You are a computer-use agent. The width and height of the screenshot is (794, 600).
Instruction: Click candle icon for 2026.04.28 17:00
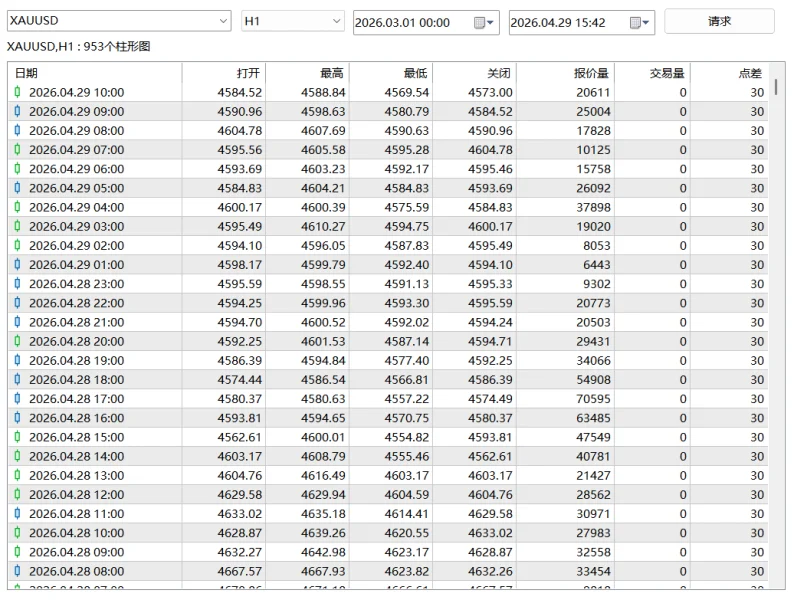click(x=17, y=398)
